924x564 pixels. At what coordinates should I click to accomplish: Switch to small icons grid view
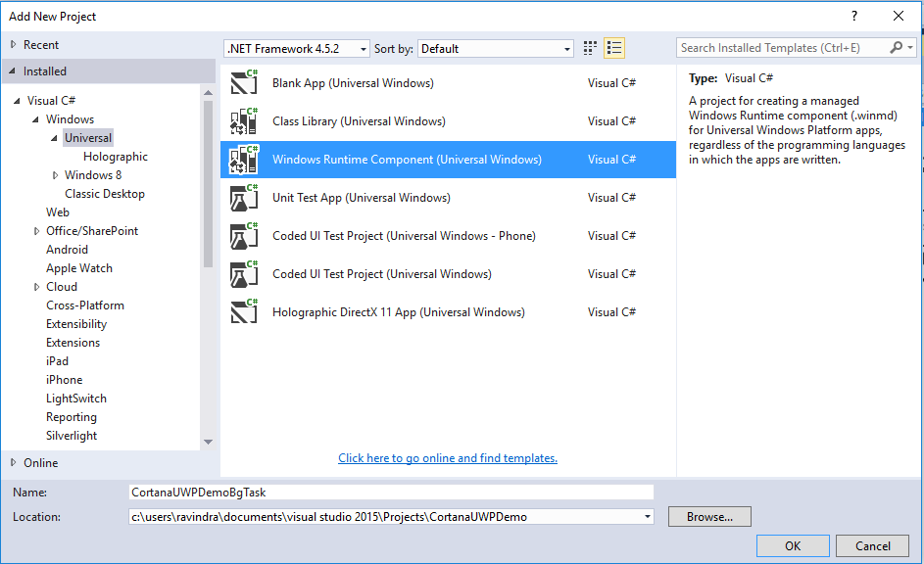pos(590,48)
